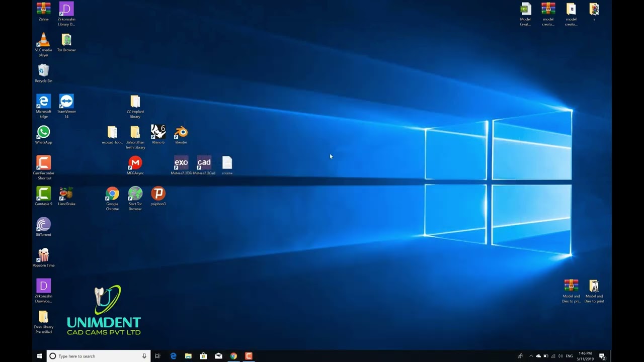Expand the hidden system tray icons
Image resolution: width=644 pixels, height=362 pixels.
tap(531, 356)
